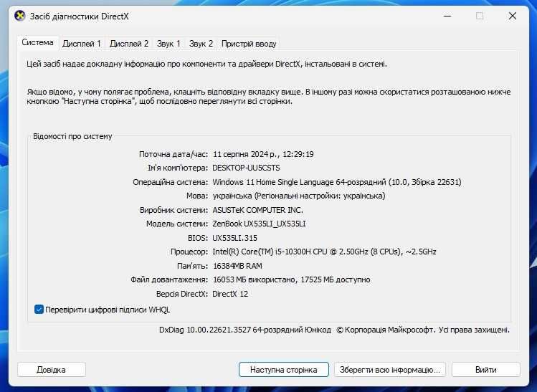Go to Наступна сторінка
The image size is (537, 392).
click(x=284, y=370)
